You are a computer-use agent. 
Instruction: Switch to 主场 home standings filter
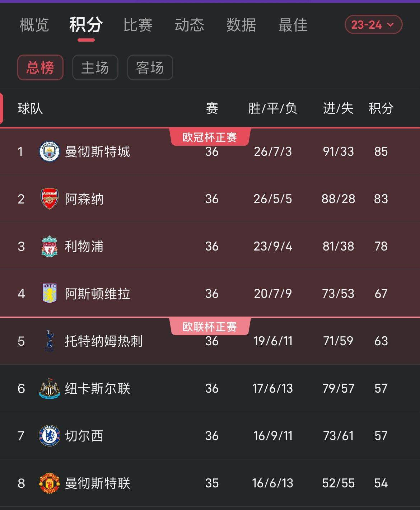tap(95, 67)
